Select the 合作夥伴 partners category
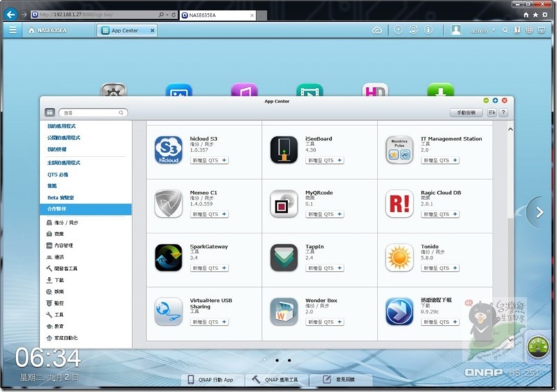The height and width of the screenshot is (392, 557). click(x=86, y=208)
